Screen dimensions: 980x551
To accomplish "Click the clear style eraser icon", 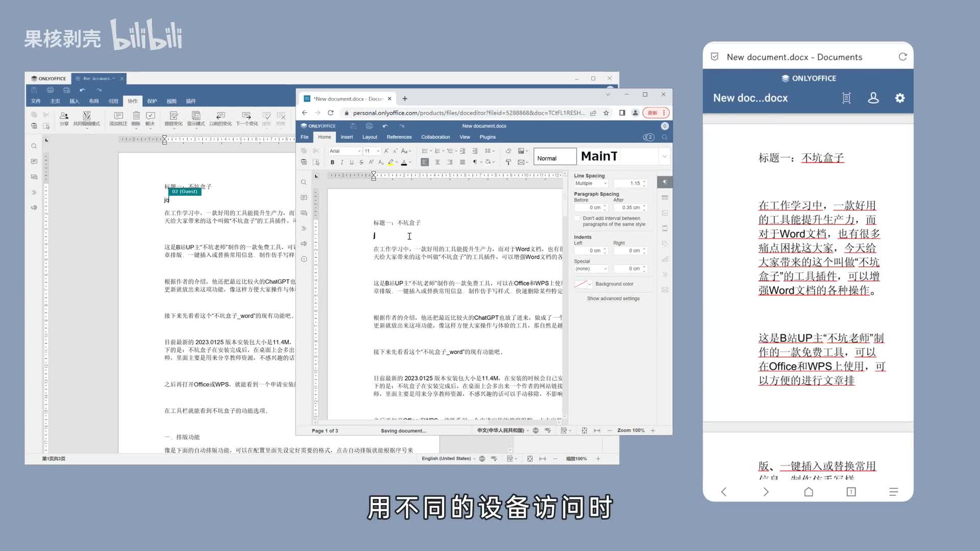I will [508, 151].
